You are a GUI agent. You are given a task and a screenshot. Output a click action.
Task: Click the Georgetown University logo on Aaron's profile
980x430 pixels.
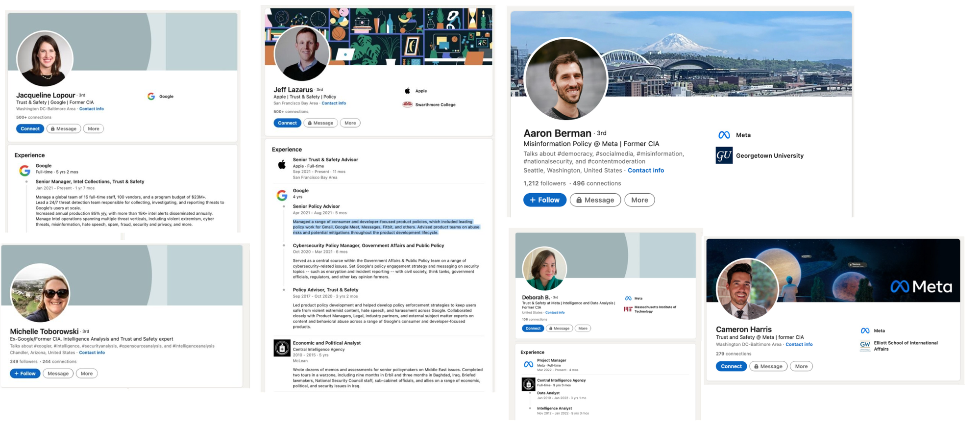tap(724, 155)
